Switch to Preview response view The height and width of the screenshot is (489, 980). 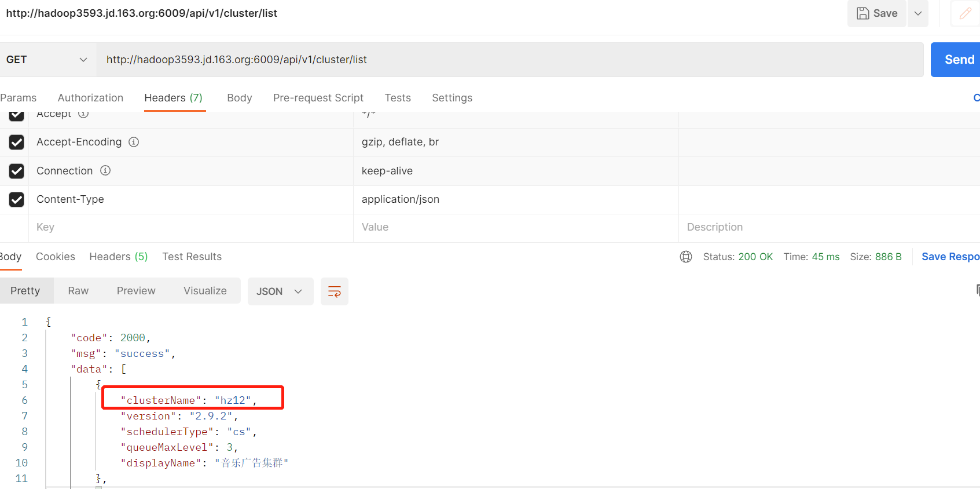tap(136, 291)
